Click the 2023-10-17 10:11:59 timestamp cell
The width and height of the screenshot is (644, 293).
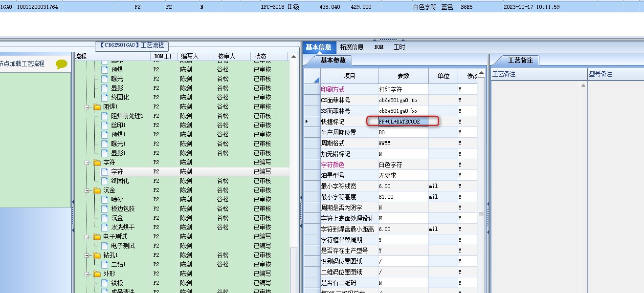pos(532,7)
